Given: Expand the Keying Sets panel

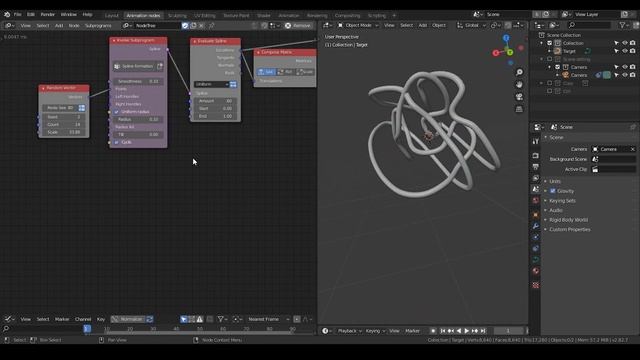Looking at the screenshot, I should [x=562, y=201].
